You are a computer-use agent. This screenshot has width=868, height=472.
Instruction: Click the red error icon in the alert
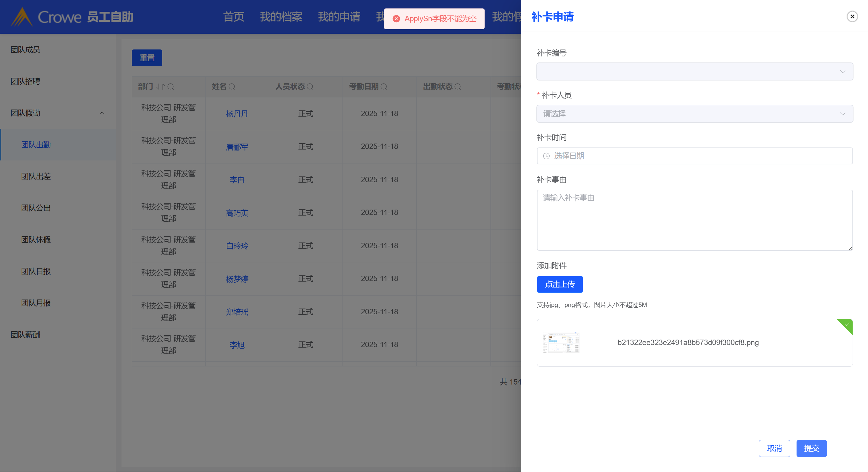396,19
